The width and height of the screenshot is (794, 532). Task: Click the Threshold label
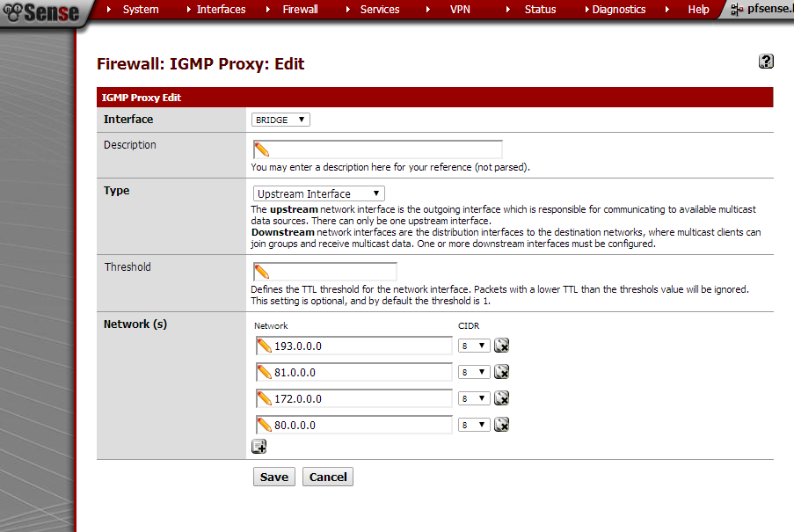click(127, 266)
